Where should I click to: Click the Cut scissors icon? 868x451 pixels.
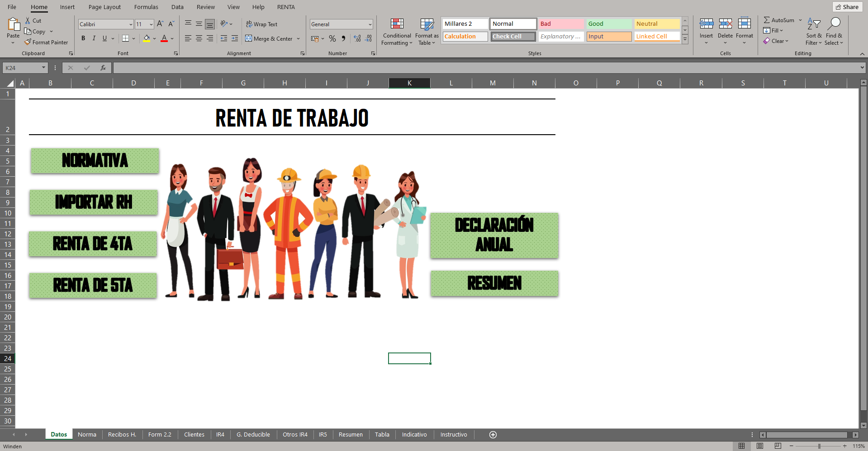pos(28,20)
